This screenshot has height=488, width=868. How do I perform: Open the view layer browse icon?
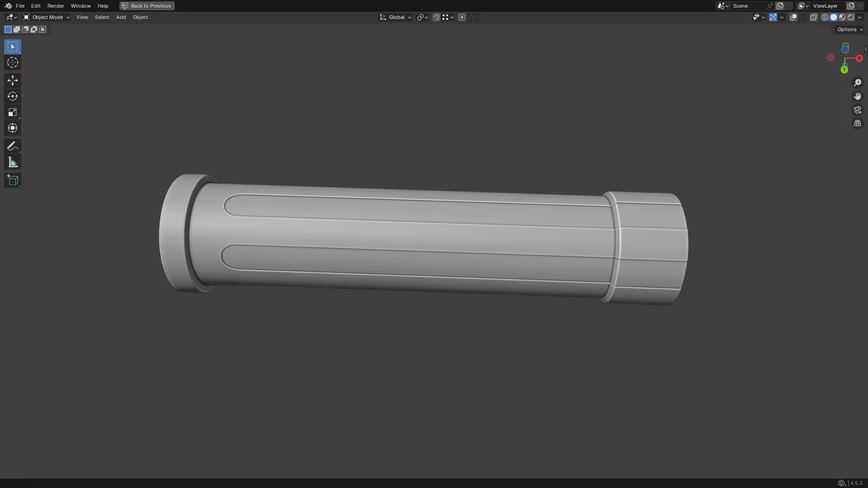click(803, 6)
